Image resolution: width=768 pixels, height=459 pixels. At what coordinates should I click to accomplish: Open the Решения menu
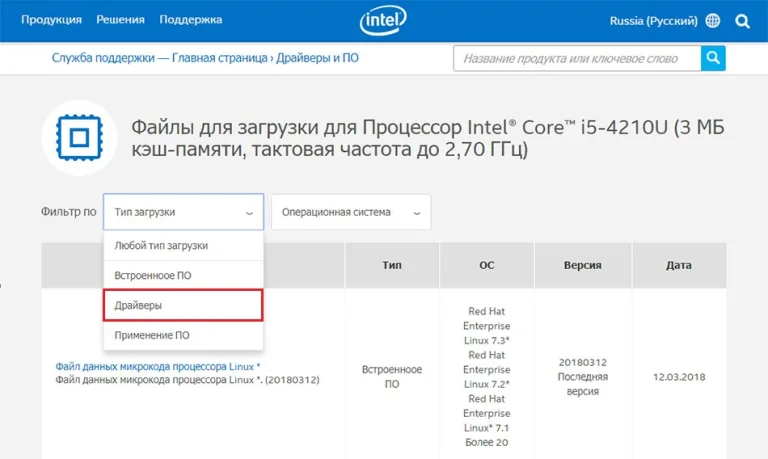120,20
